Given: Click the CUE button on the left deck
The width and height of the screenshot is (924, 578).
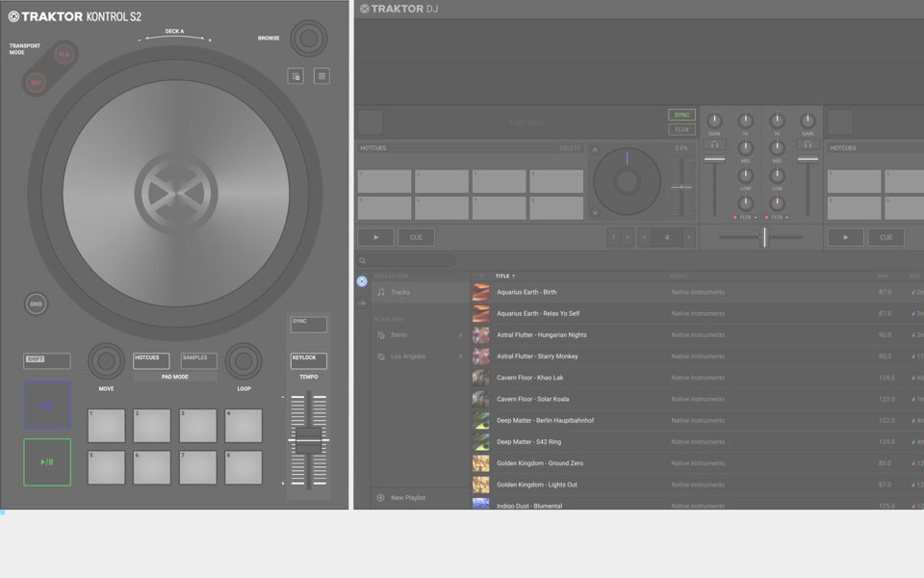Looking at the screenshot, I should (x=417, y=237).
